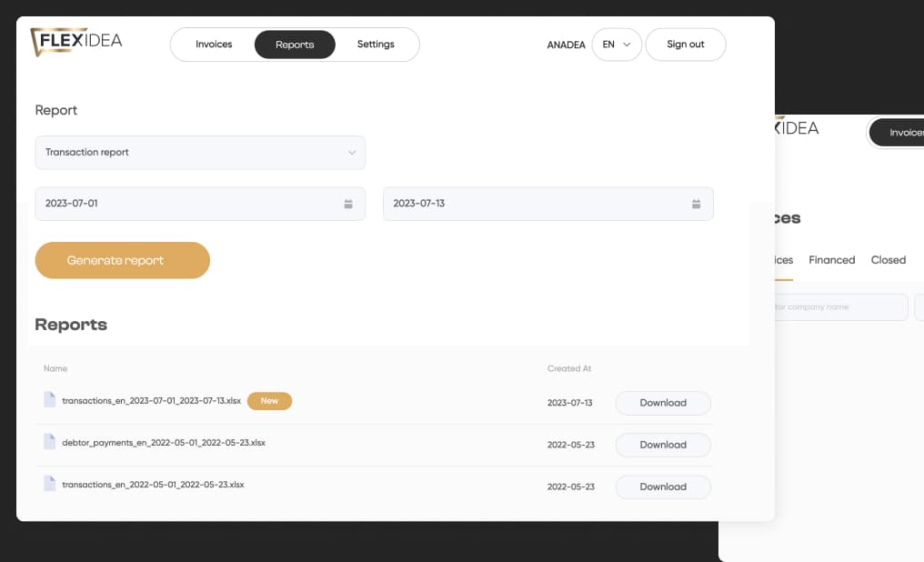Open the start date calendar icon
The image size is (924, 562).
[x=348, y=204]
